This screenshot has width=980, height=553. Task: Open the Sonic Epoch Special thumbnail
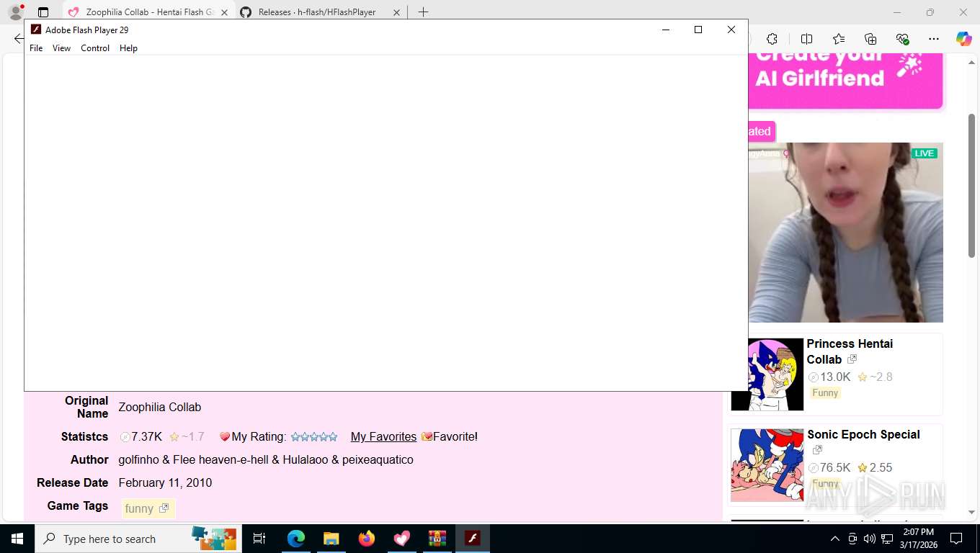click(x=767, y=465)
